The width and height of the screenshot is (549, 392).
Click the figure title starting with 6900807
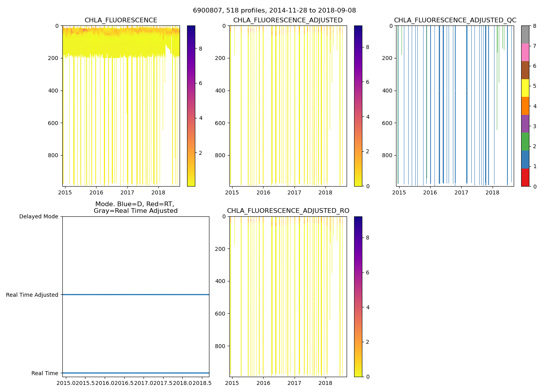pyautogui.click(x=274, y=11)
